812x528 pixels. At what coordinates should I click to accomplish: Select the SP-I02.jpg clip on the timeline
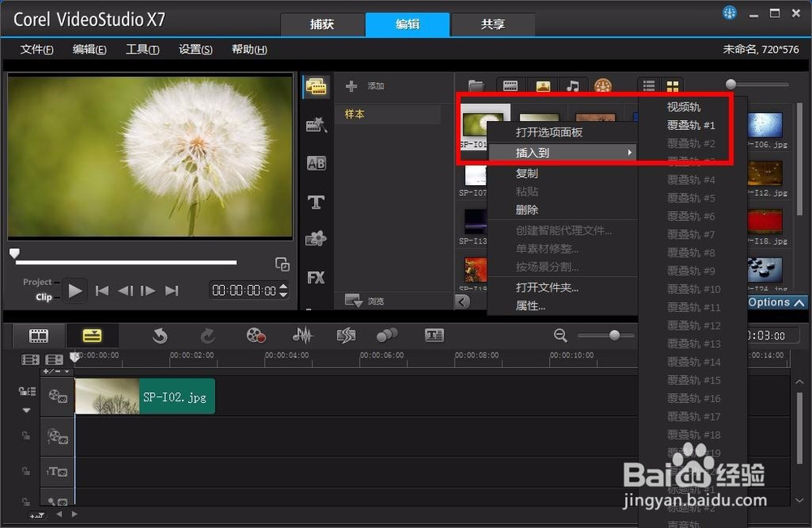(144, 396)
